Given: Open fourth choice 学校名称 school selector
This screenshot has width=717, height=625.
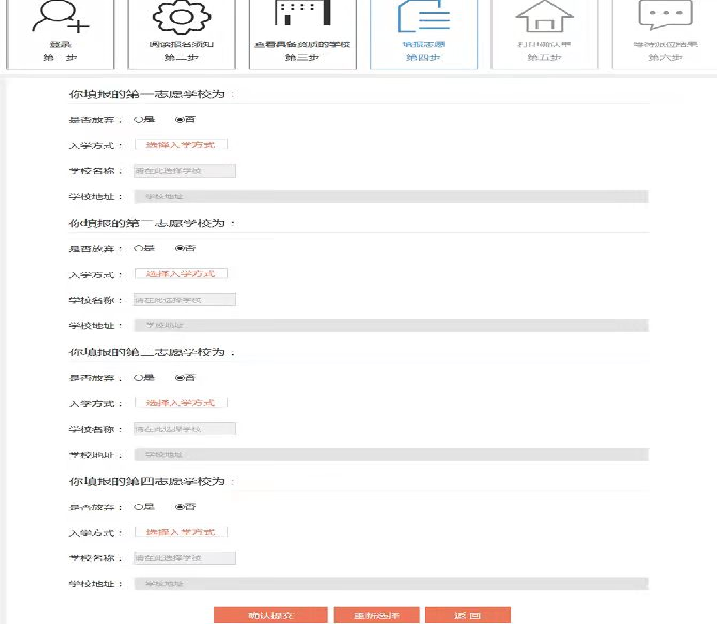Looking at the screenshot, I should click(x=185, y=558).
